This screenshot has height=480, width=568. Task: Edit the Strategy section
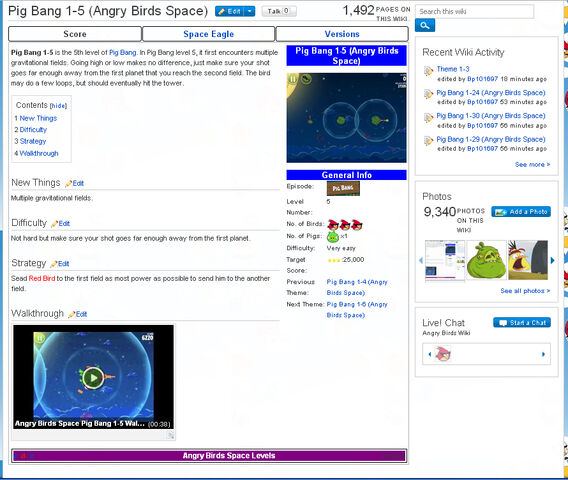[60, 264]
